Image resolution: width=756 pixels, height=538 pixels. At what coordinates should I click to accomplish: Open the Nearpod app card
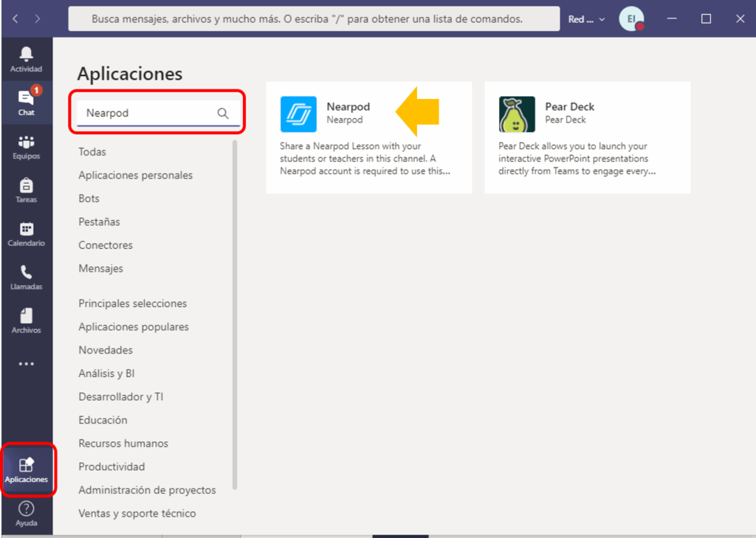pyautogui.click(x=368, y=138)
